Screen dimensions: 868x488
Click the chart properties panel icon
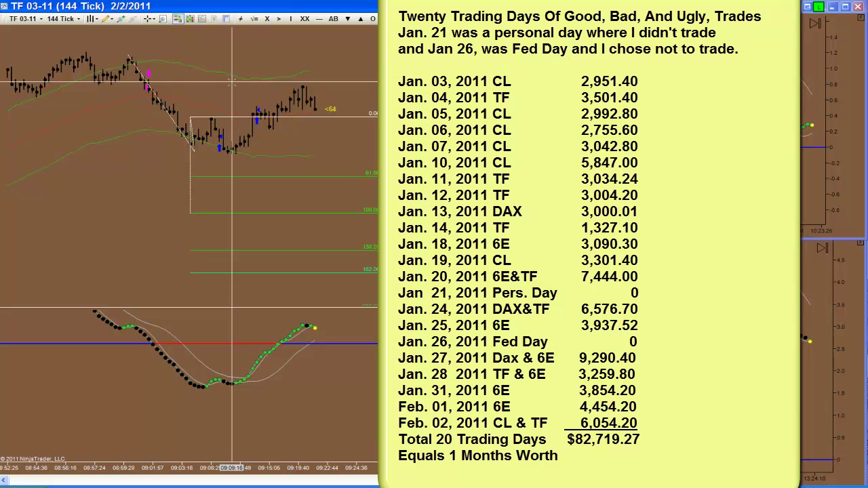(x=226, y=19)
